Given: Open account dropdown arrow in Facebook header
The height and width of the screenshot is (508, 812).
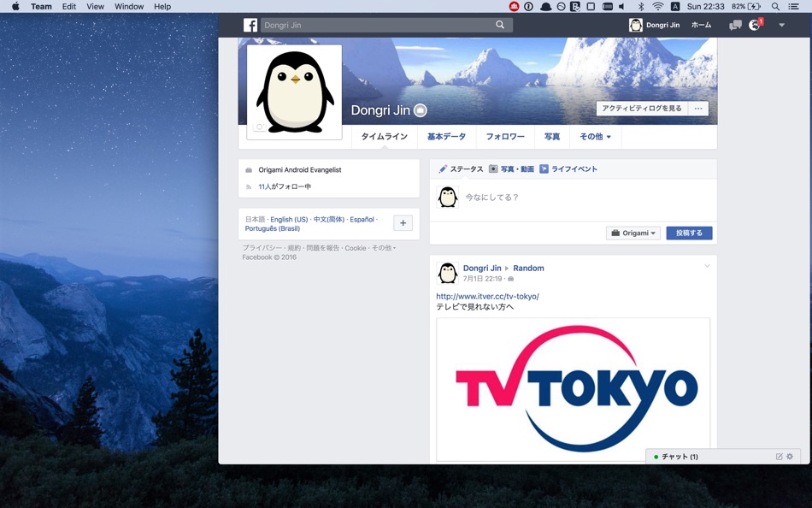Looking at the screenshot, I should pyautogui.click(x=782, y=25).
